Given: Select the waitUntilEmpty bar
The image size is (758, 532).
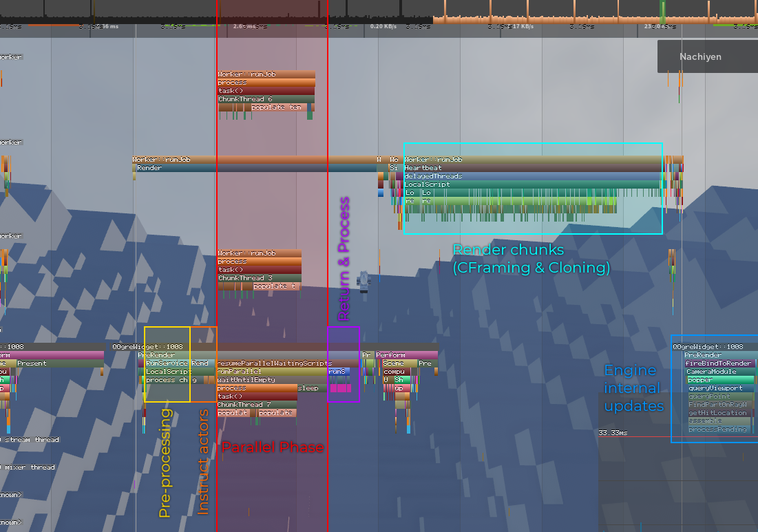Looking at the screenshot, I should point(248,379).
